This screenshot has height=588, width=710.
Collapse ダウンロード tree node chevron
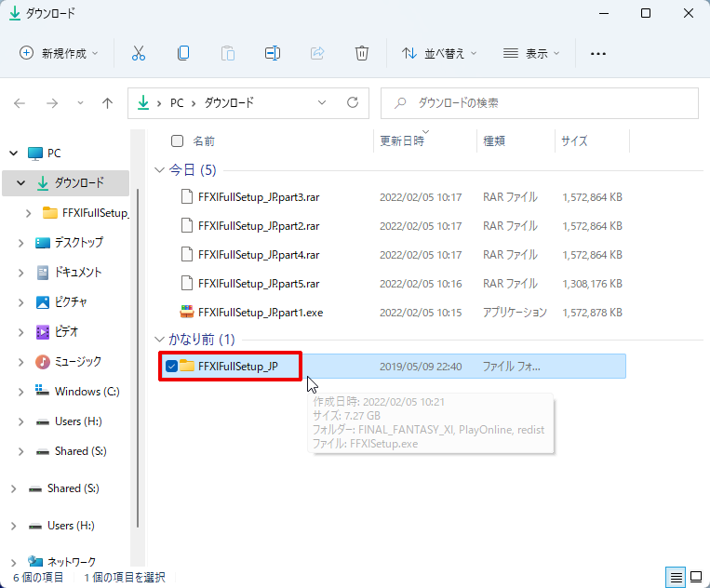click(20, 183)
